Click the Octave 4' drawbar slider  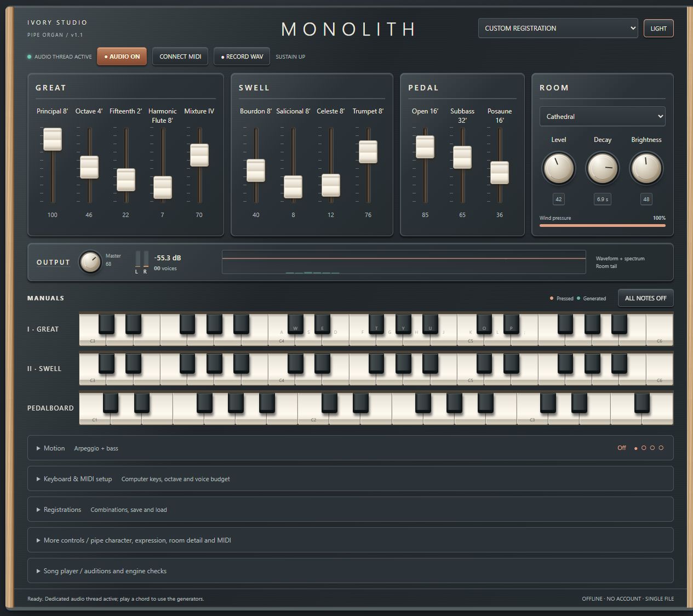coord(89,167)
